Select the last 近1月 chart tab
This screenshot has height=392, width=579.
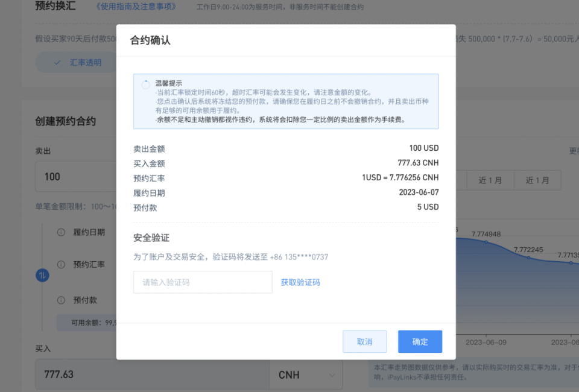click(537, 180)
